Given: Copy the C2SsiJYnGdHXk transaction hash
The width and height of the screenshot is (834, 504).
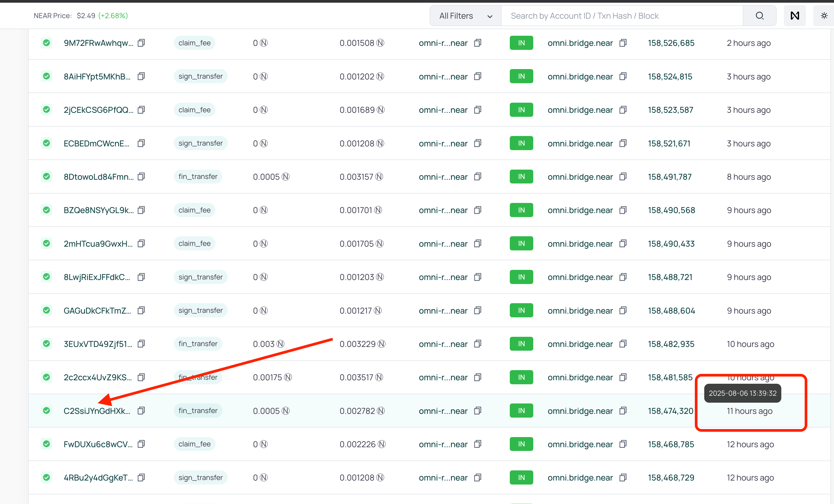Looking at the screenshot, I should coord(141,411).
